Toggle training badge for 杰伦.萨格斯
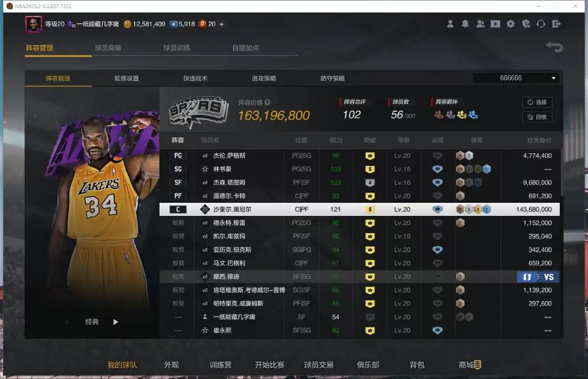Viewport: 588px width, 379px height. [437, 156]
